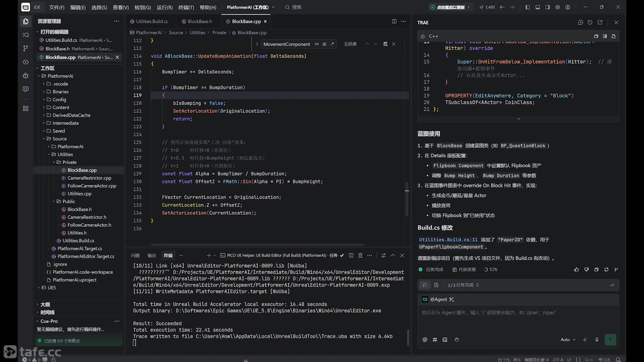The height and width of the screenshot is (362, 644).
Task: Expand the UE5 workspace folder
Action: pos(51,288)
